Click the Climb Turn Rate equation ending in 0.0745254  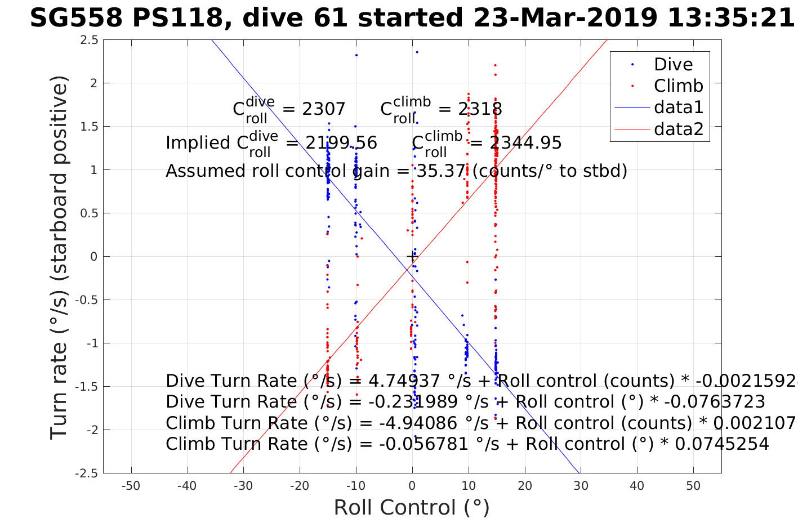pyautogui.click(x=467, y=444)
